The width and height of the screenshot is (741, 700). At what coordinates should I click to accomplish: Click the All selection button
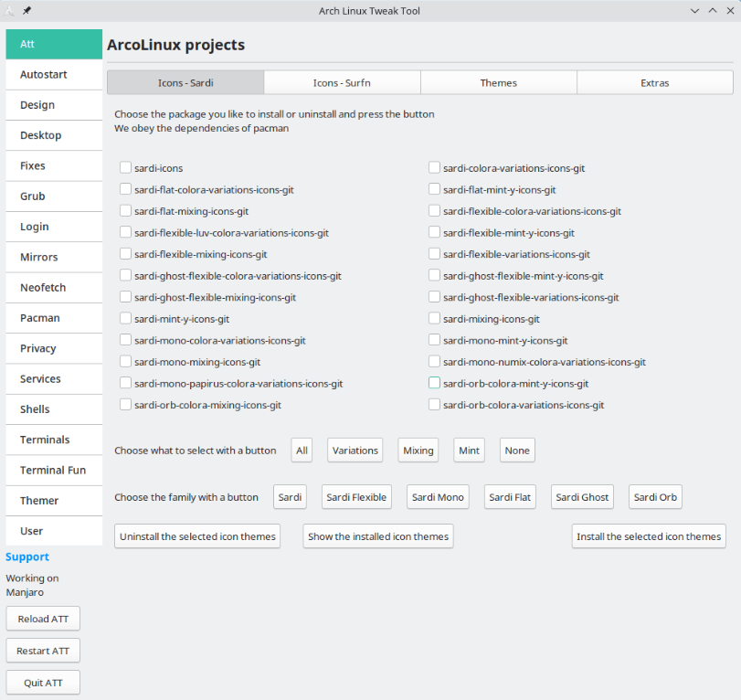point(302,451)
